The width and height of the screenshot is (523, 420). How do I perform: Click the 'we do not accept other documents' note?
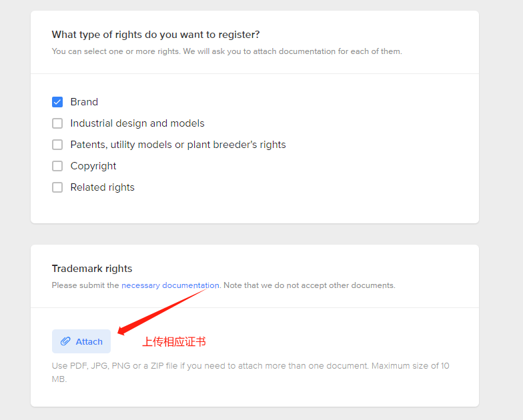[x=309, y=285]
